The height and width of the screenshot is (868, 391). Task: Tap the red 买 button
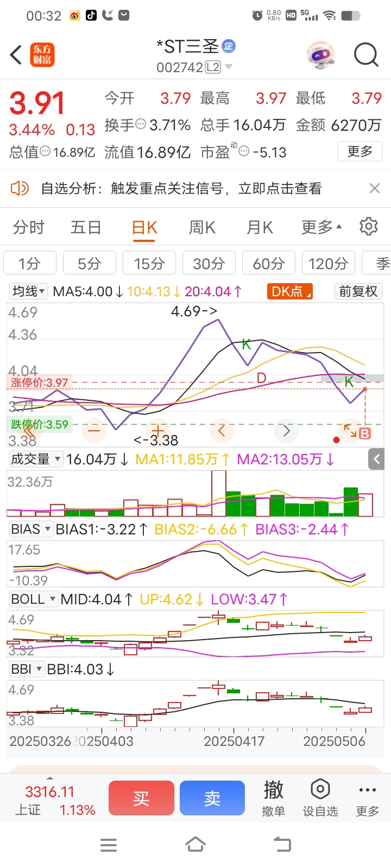coord(141,798)
